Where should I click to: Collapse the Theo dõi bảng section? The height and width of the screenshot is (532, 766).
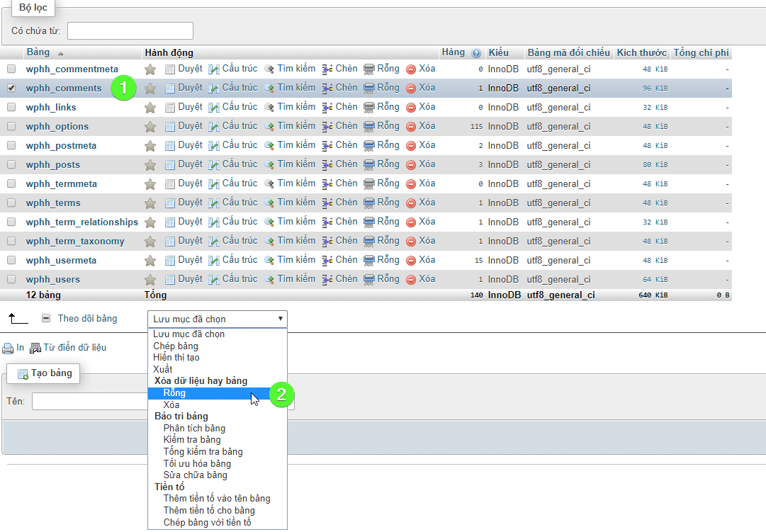pos(46,319)
